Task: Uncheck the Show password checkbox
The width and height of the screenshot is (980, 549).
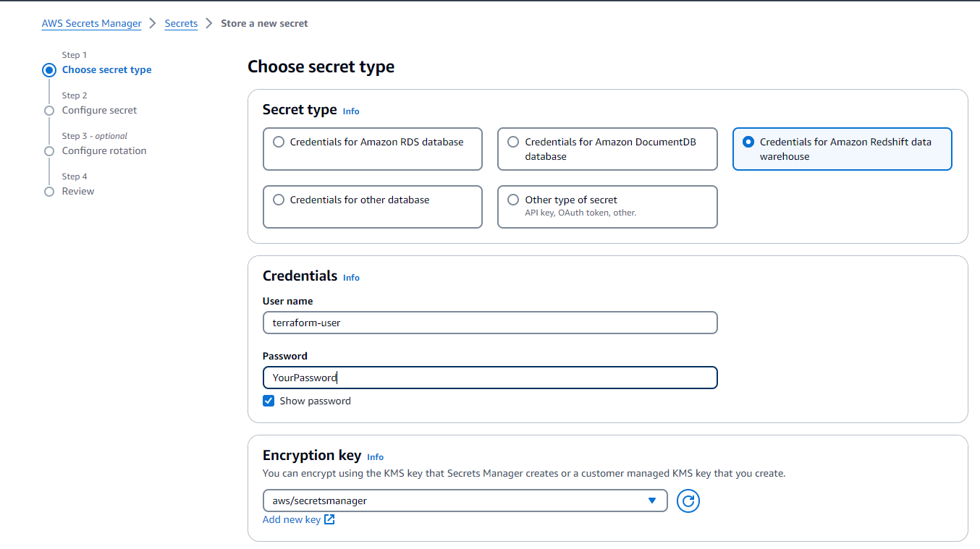Action: (x=269, y=401)
